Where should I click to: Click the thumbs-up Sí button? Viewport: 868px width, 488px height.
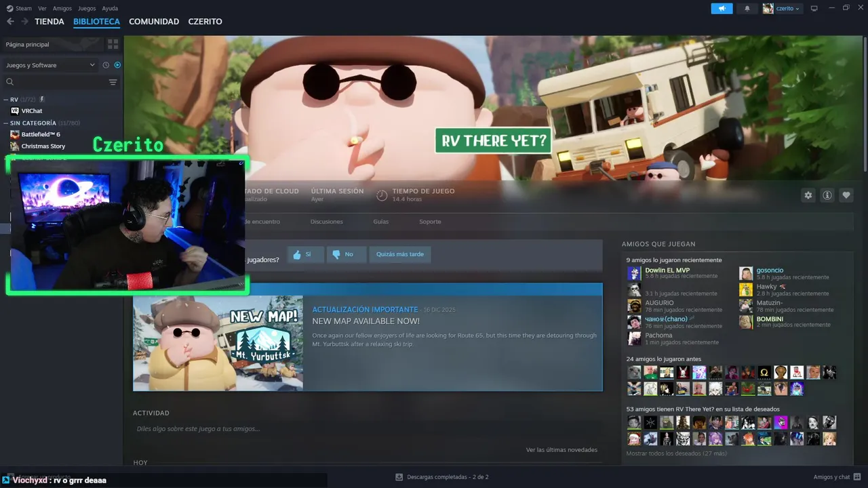point(305,254)
